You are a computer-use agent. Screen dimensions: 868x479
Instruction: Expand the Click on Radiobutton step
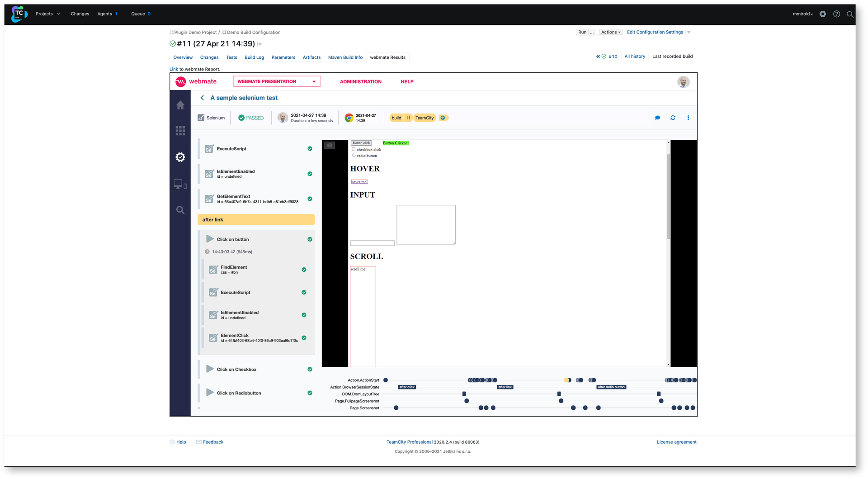click(x=210, y=392)
